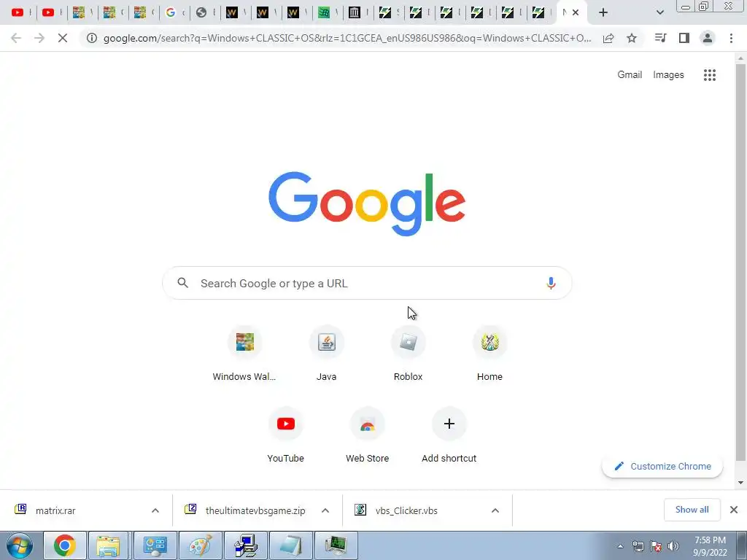Open the Java shortcut tile
The height and width of the screenshot is (560, 747).
(x=326, y=354)
